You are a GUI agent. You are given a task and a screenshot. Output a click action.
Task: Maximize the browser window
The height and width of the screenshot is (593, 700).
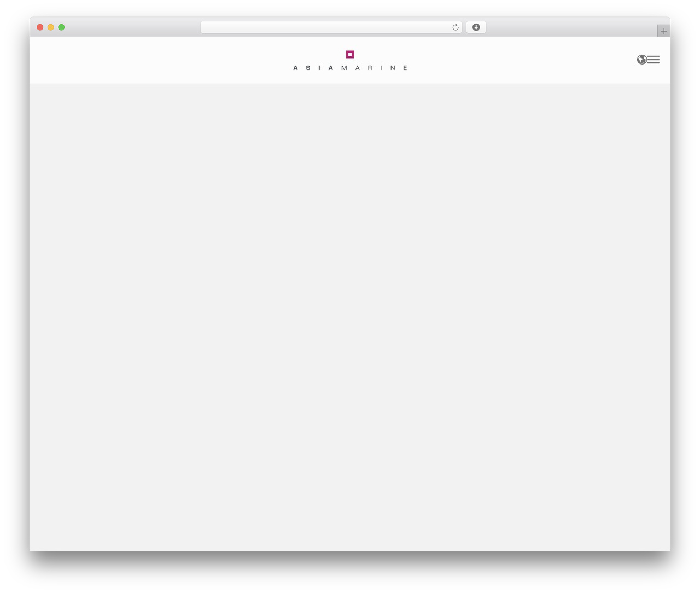[61, 27]
